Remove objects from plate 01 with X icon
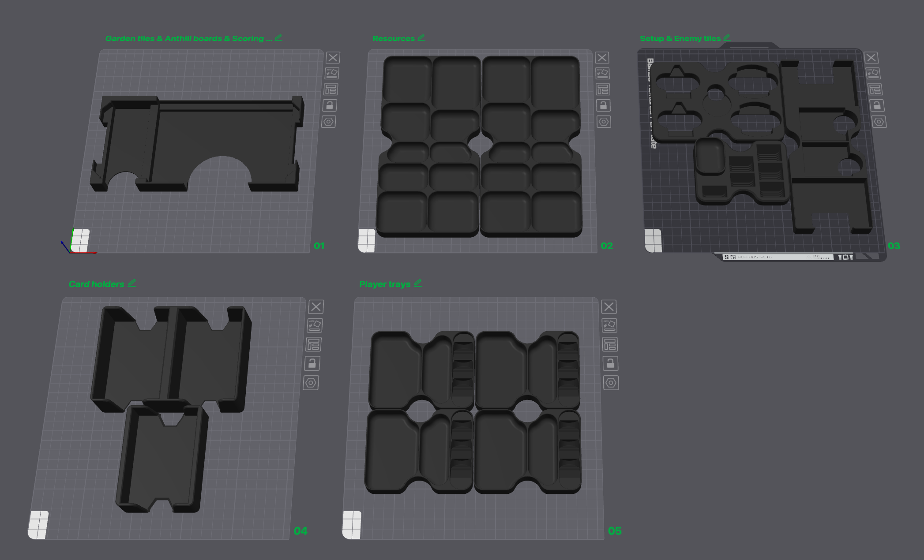This screenshot has width=924, height=560. click(x=333, y=58)
